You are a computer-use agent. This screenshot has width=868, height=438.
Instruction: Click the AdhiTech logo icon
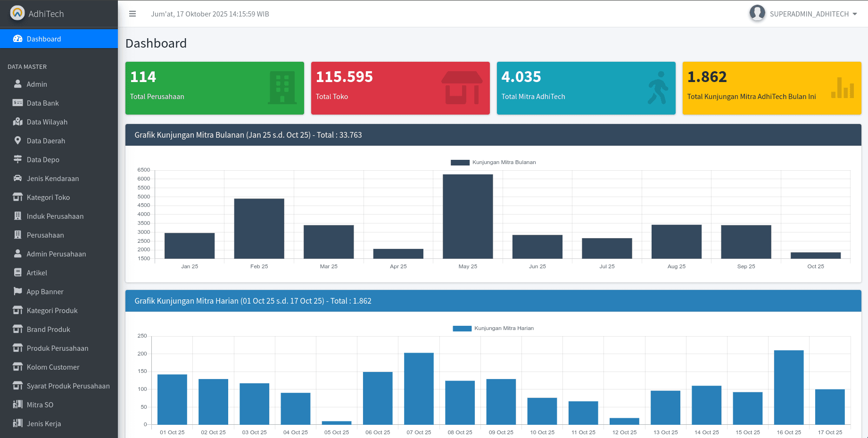17,13
